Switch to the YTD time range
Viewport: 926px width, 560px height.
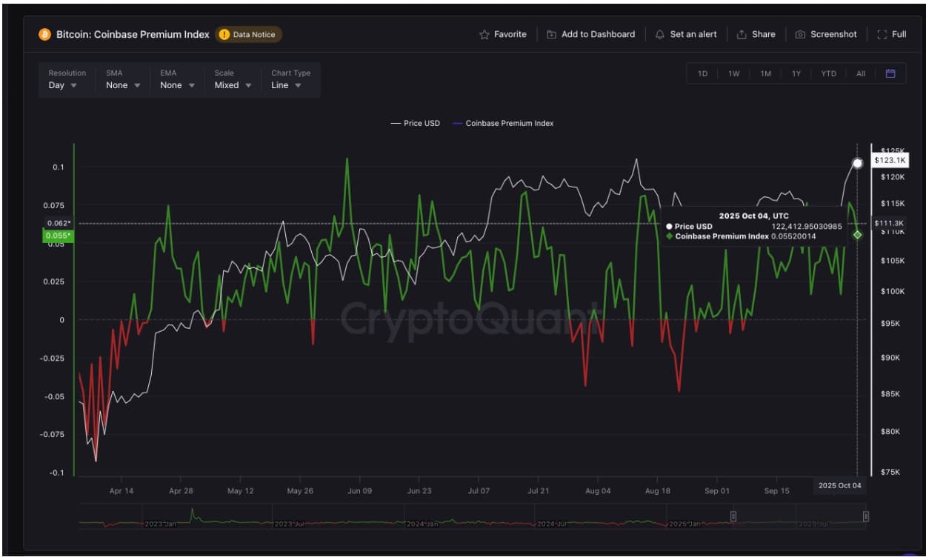point(829,74)
